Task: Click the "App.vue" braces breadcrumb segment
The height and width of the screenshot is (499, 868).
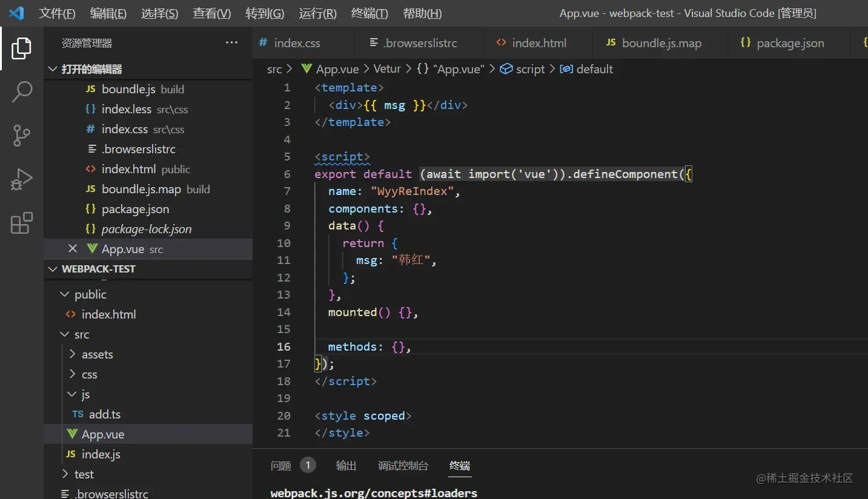Action: click(451, 69)
